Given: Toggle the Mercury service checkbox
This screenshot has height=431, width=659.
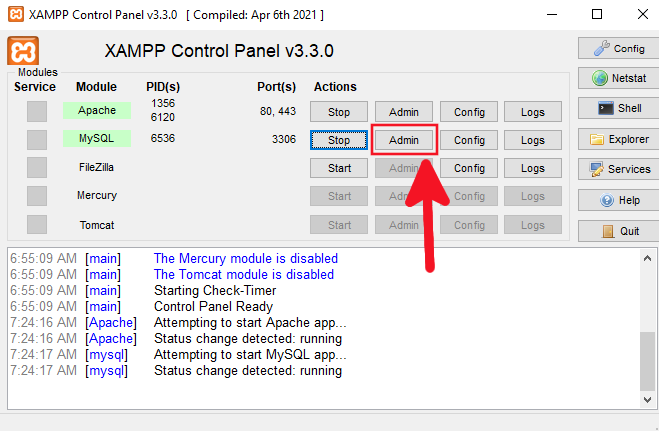Looking at the screenshot, I should [x=37, y=196].
